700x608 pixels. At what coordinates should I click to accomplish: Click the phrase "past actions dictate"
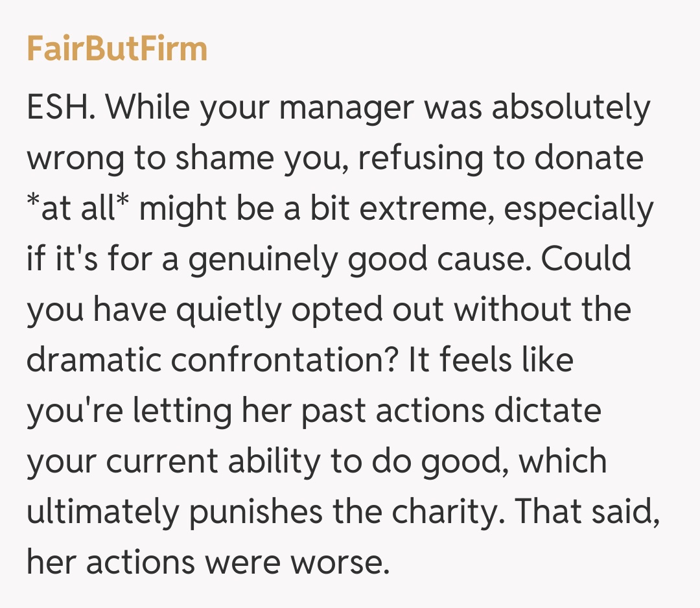click(429, 411)
